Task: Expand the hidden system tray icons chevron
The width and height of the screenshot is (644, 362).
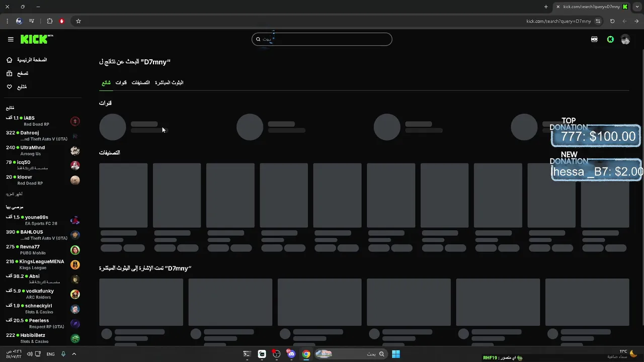Action: coord(74,354)
